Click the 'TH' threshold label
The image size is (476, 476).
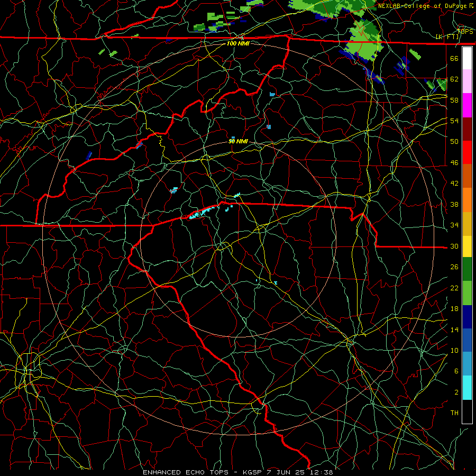(x=454, y=413)
